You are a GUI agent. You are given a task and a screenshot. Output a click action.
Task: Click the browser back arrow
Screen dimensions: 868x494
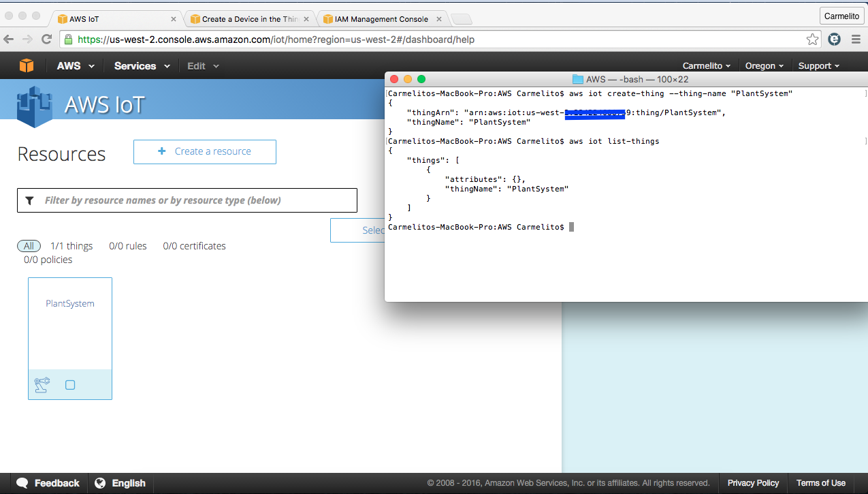coord(9,40)
